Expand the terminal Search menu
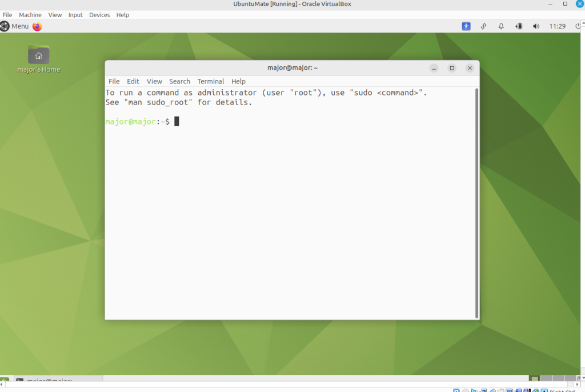The width and height of the screenshot is (585, 392). pyautogui.click(x=179, y=81)
